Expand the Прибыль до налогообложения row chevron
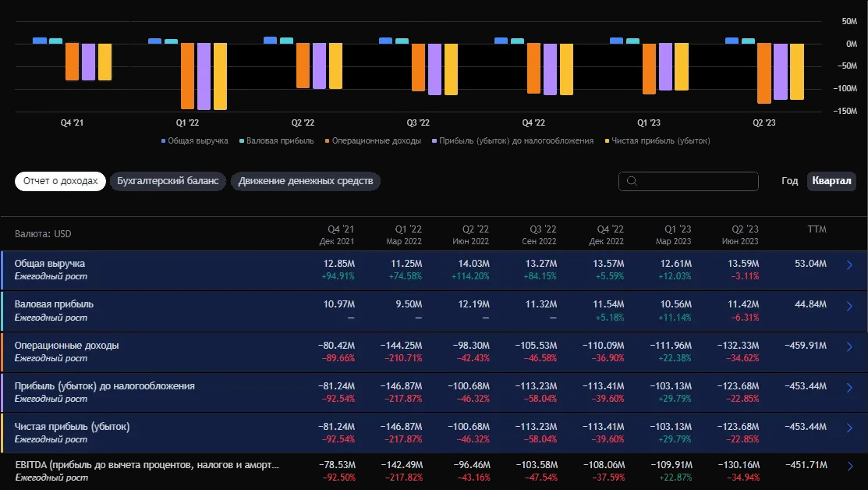Viewport: 868px width, 490px height. tap(849, 388)
